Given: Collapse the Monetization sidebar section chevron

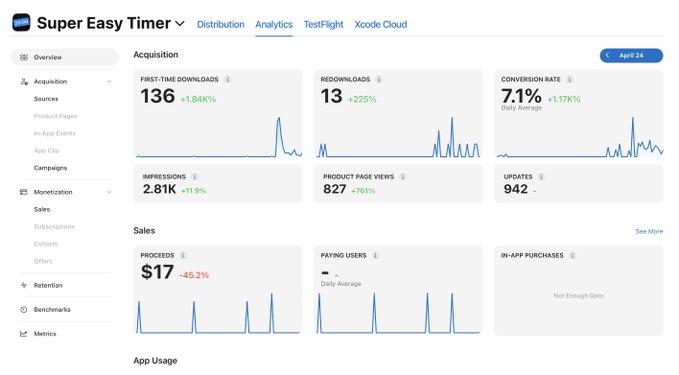Looking at the screenshot, I should pos(109,192).
